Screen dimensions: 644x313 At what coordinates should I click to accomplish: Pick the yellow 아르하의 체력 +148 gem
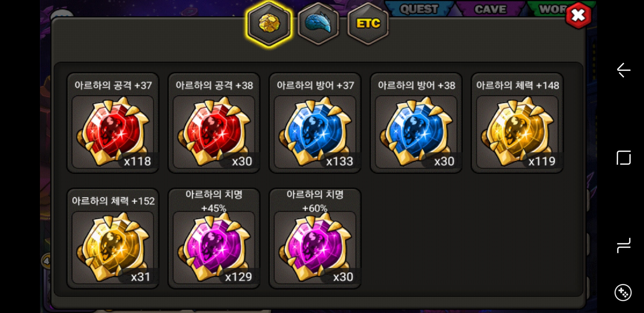point(517,132)
